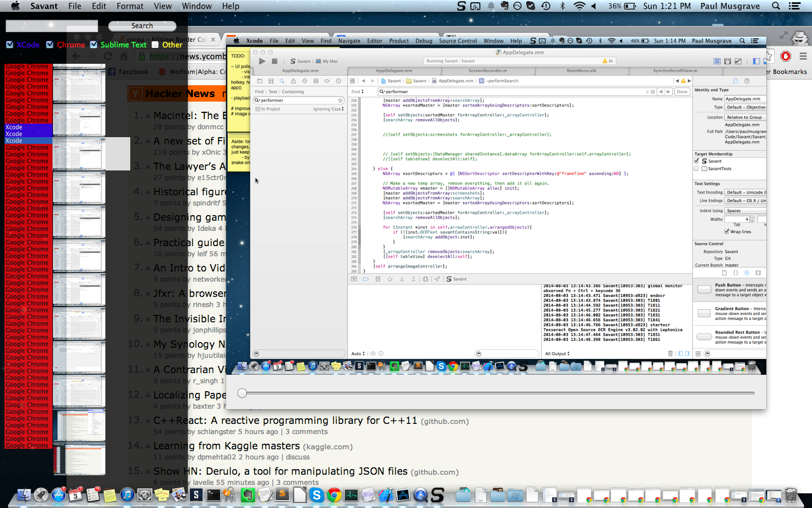The height and width of the screenshot is (508, 812).
Task: Open the Find mode dropdown above the editor
Action: coord(358,91)
